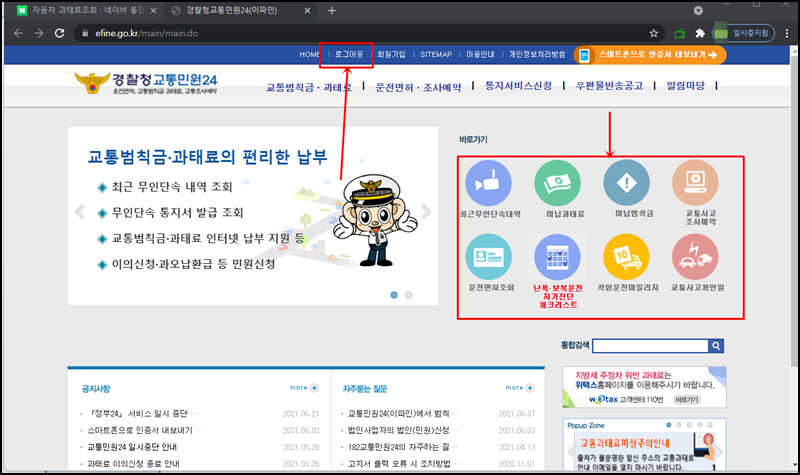
Task: Open 착한운전마일리지 yellow icon
Action: [626, 257]
